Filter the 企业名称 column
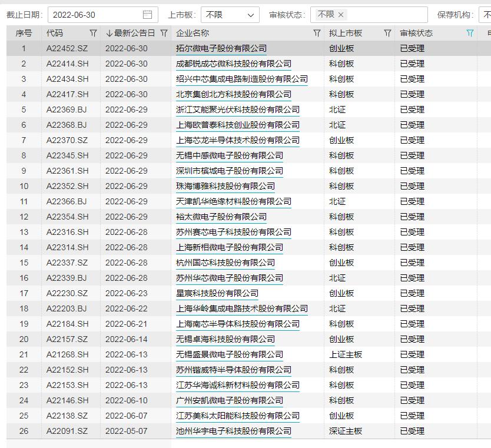The image size is (491, 448). (317, 33)
